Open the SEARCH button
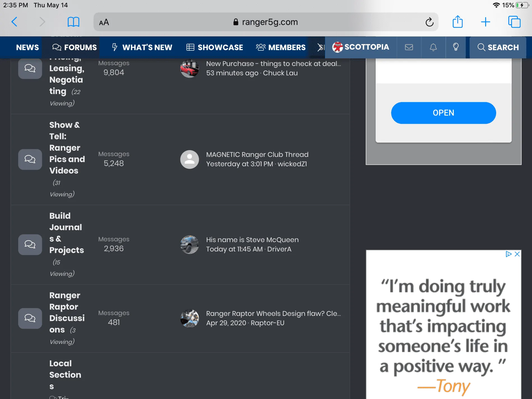The image size is (532, 399). [498, 47]
